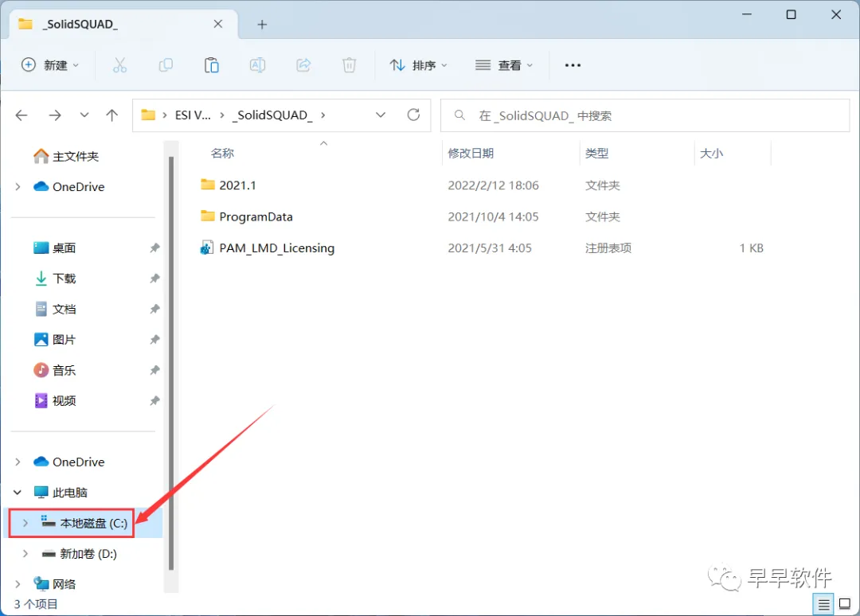The width and height of the screenshot is (860, 616).
Task: Switch to large thumbnails view icon
Action: pyautogui.click(x=845, y=604)
